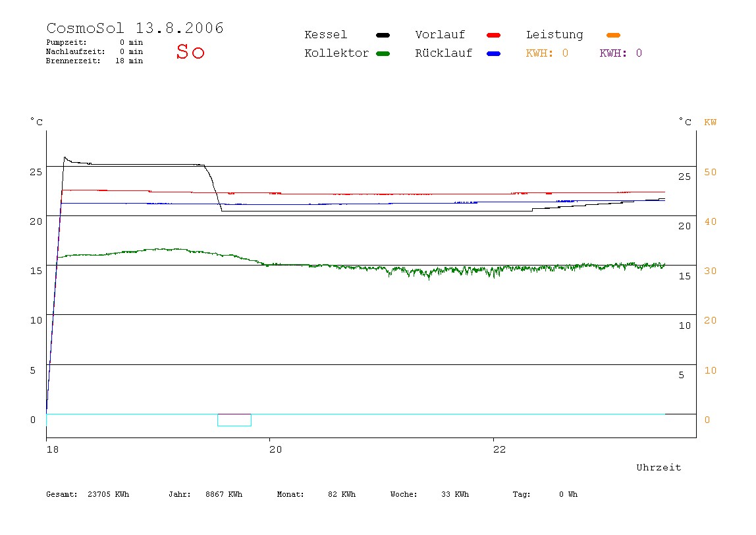Click "25" on the left temperature axis

click(36, 172)
